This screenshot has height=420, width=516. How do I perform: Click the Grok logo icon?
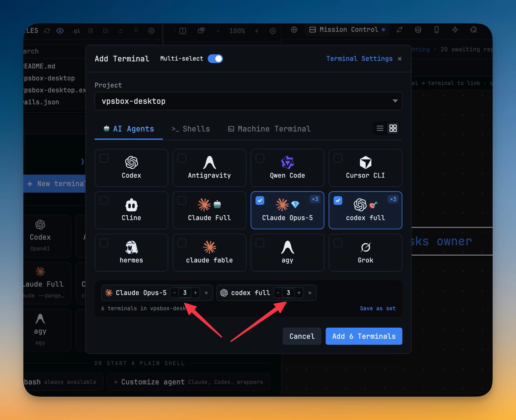[365, 247]
